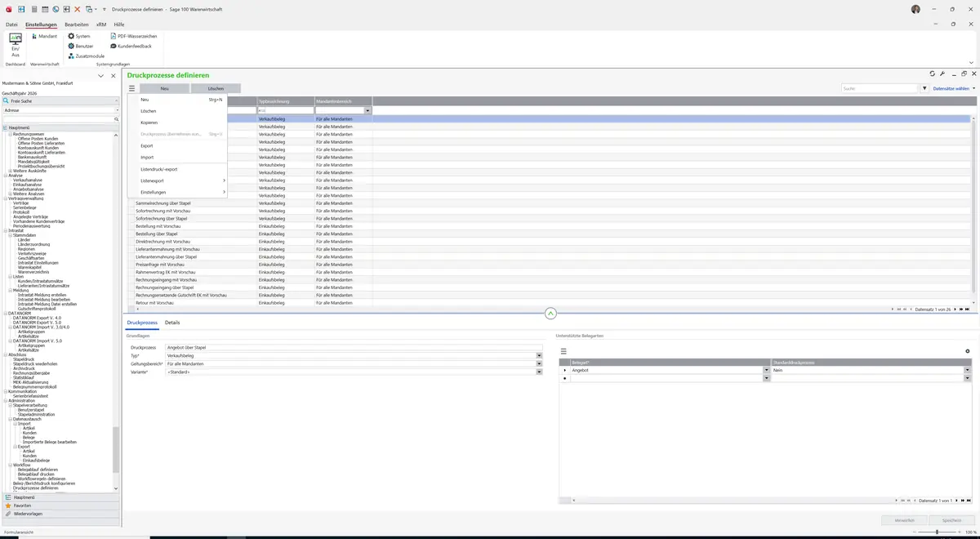Screen dimensions: 980x539
Task: Select Import in the context menu
Action: [x=176, y=157]
